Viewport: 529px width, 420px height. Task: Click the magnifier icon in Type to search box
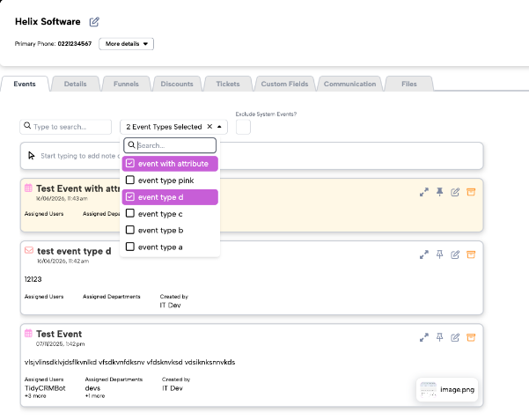tap(27, 126)
